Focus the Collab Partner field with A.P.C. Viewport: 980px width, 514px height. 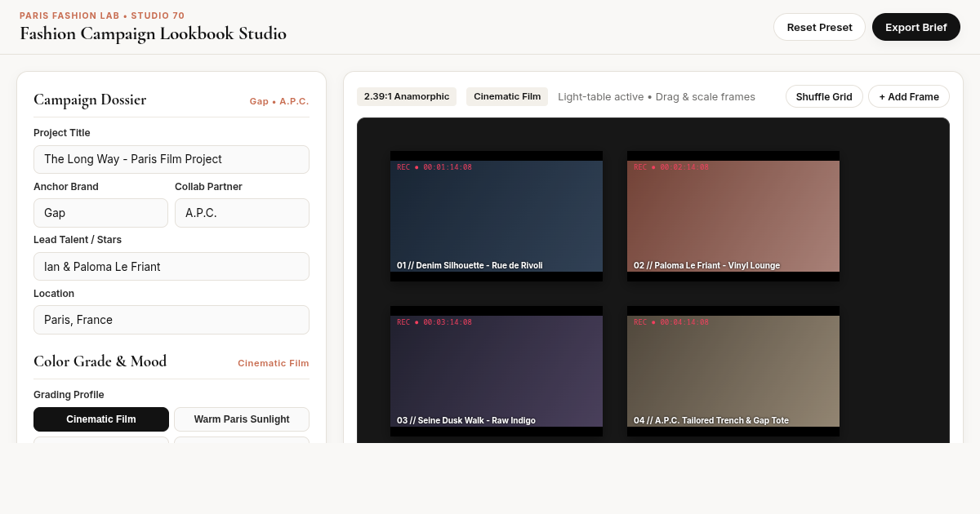pyautogui.click(x=242, y=213)
